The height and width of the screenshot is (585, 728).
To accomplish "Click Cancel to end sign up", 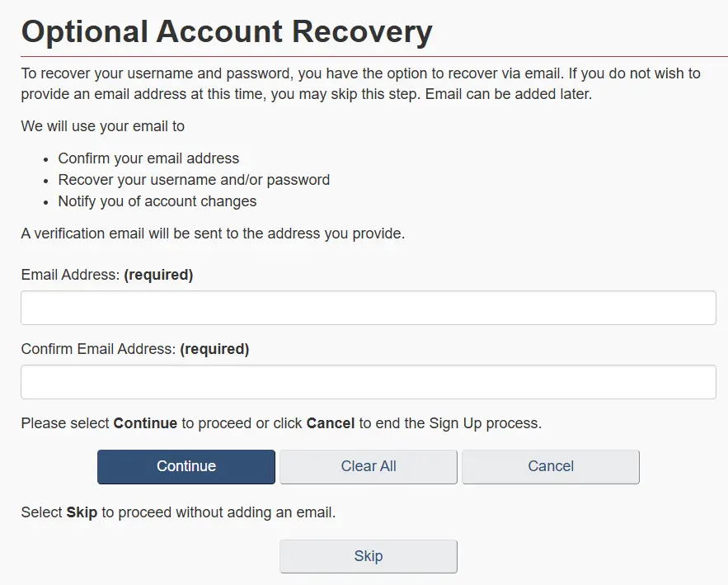I will click(x=550, y=466).
